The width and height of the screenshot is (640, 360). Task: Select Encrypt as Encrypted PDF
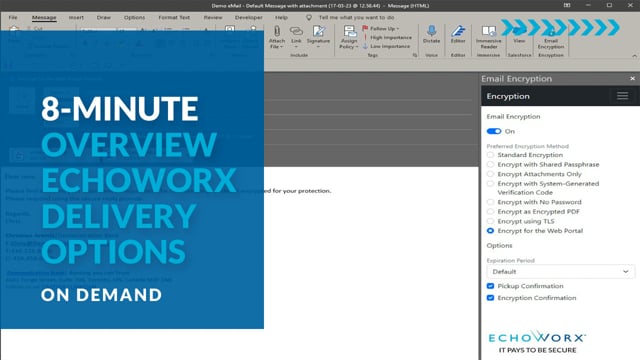pos(491,212)
